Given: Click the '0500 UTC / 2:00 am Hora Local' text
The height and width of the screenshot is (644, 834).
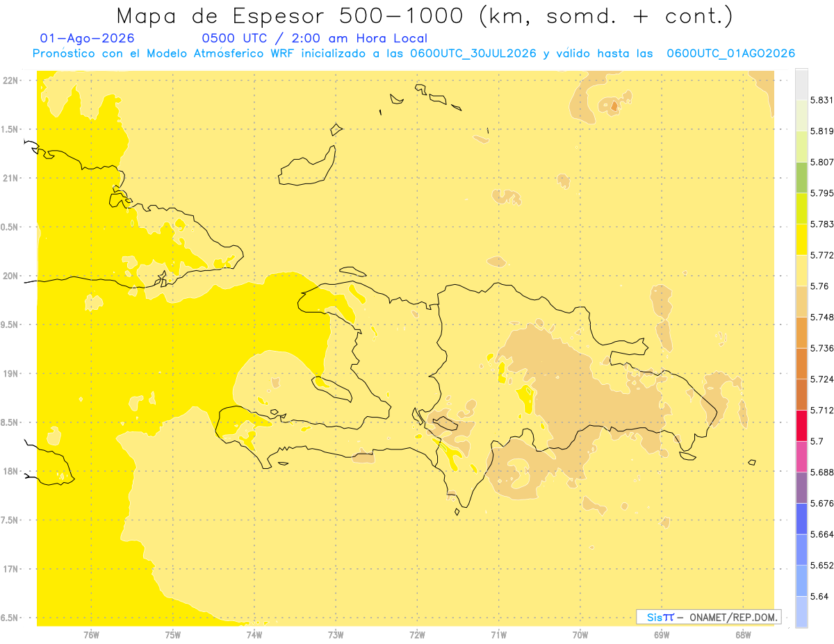Looking at the screenshot, I should 314,39.
